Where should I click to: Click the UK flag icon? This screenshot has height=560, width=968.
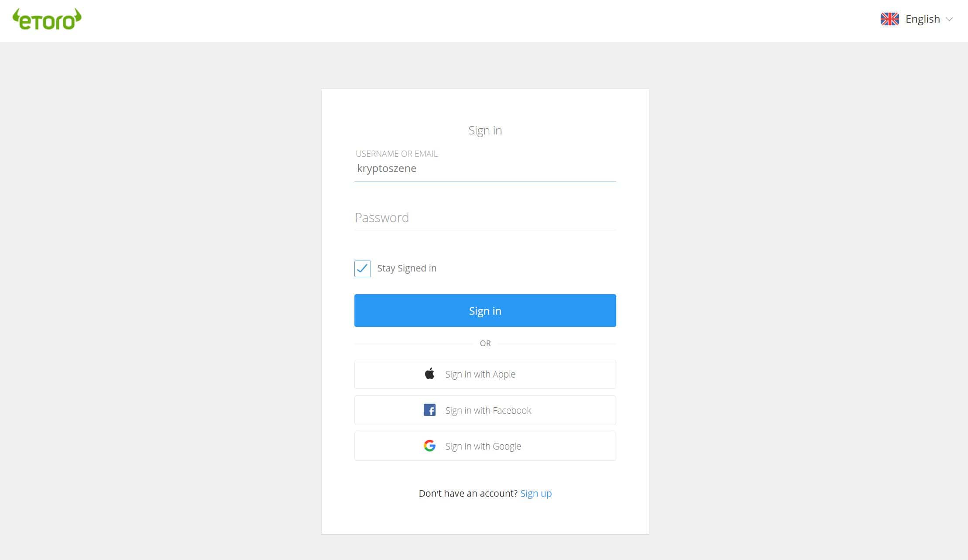889,19
